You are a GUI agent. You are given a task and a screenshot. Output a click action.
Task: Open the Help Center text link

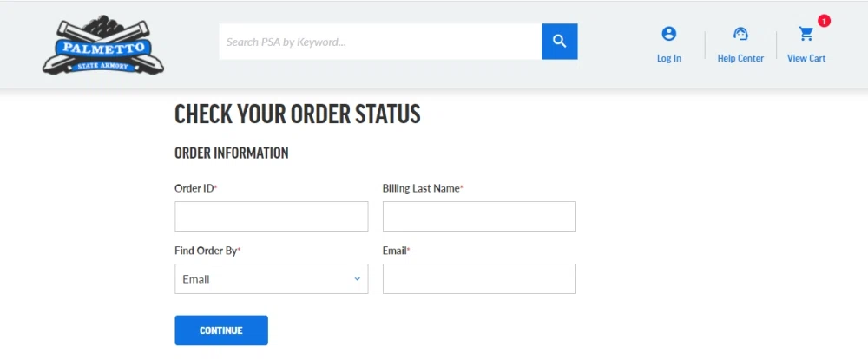740,58
